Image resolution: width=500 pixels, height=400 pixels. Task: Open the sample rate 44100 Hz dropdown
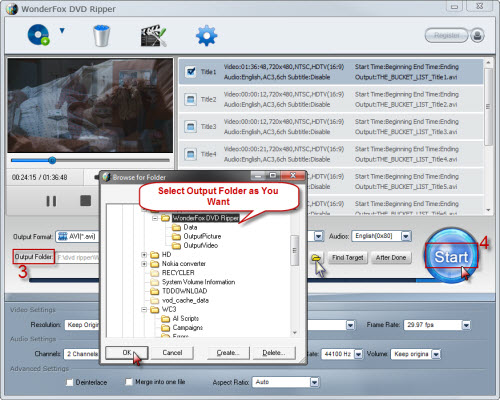(342, 354)
